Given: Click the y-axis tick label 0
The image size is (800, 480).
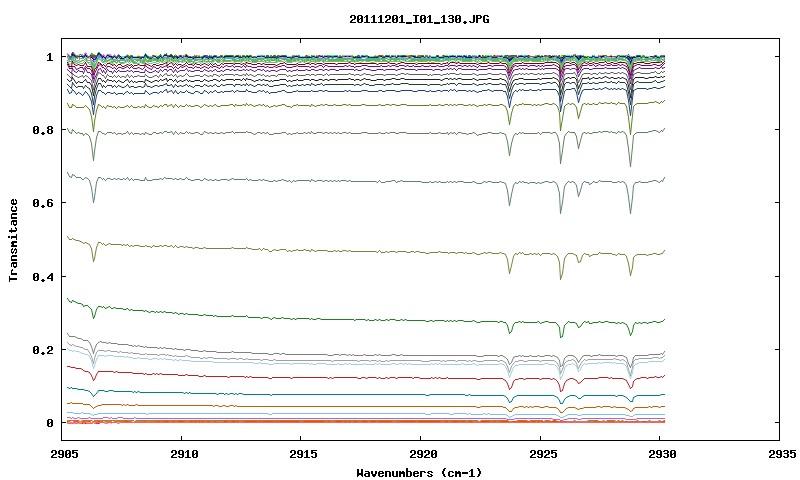Looking at the screenshot, I should click(49, 423).
